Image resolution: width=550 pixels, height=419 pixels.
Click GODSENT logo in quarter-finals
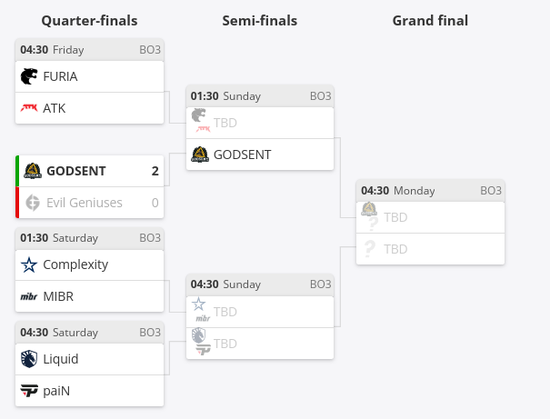coord(33,171)
